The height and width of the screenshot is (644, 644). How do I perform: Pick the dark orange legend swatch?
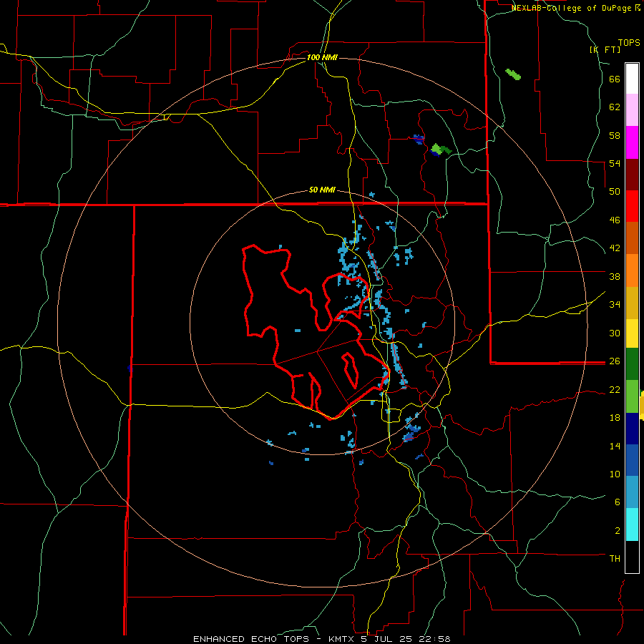coord(632,238)
